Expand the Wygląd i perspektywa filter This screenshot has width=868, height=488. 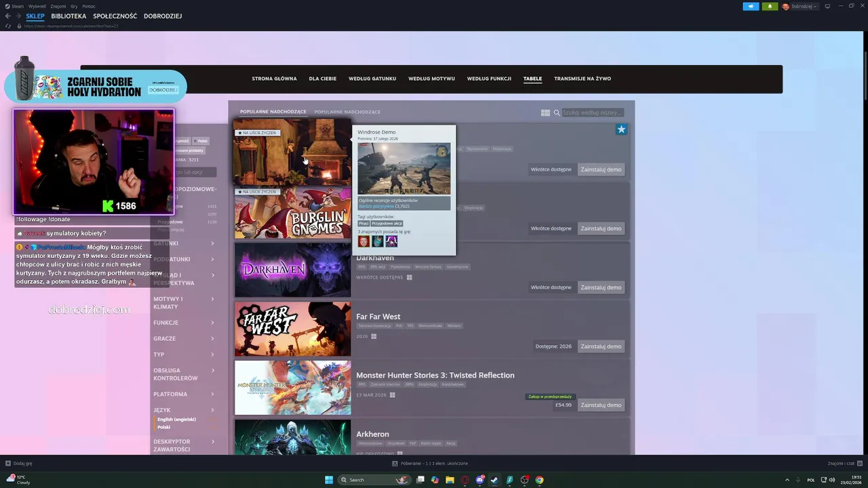(183, 279)
